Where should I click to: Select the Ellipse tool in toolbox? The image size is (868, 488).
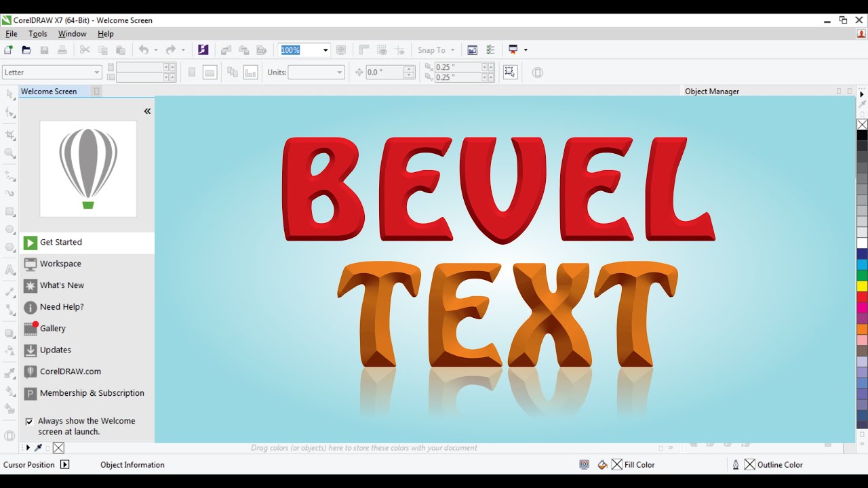tap(9, 230)
